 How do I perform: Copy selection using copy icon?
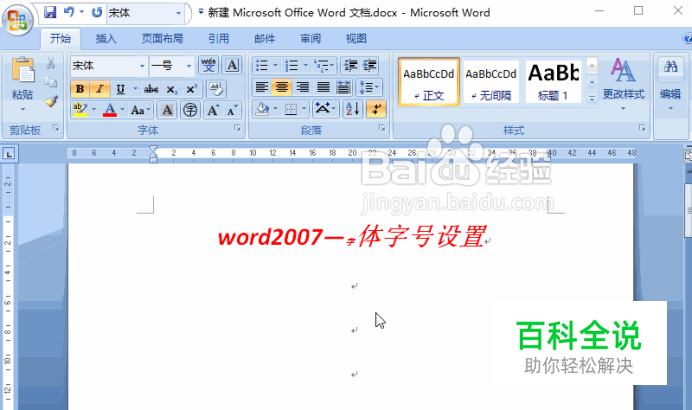[x=51, y=82]
